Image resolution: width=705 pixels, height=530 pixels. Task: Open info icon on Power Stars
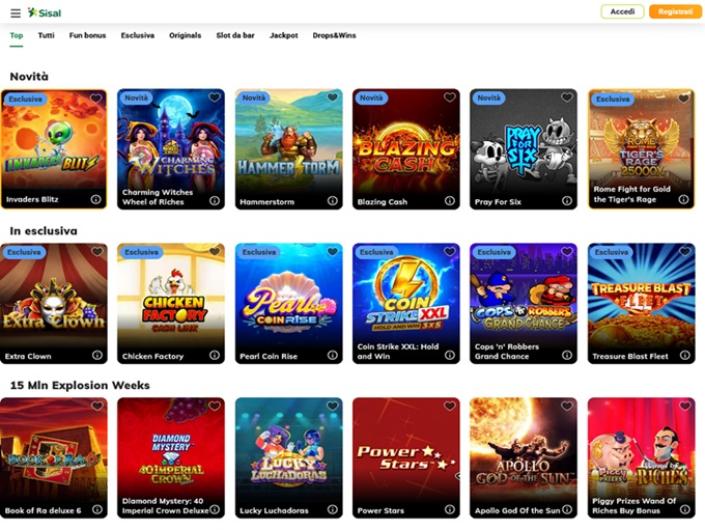pyautogui.click(x=450, y=509)
